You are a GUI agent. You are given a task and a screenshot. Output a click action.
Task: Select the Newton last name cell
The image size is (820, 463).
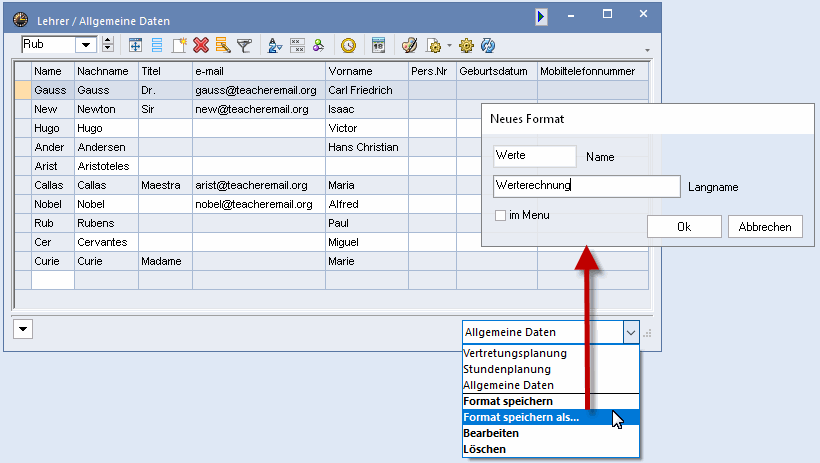pos(106,109)
